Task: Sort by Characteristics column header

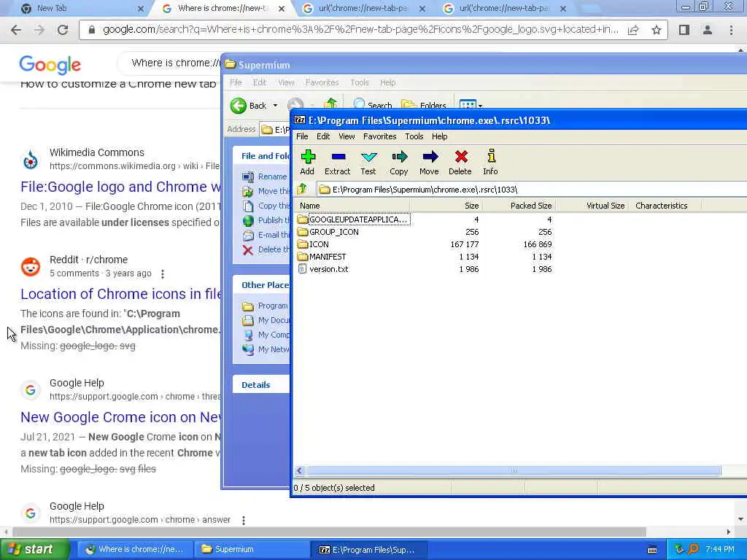Action: (665, 206)
